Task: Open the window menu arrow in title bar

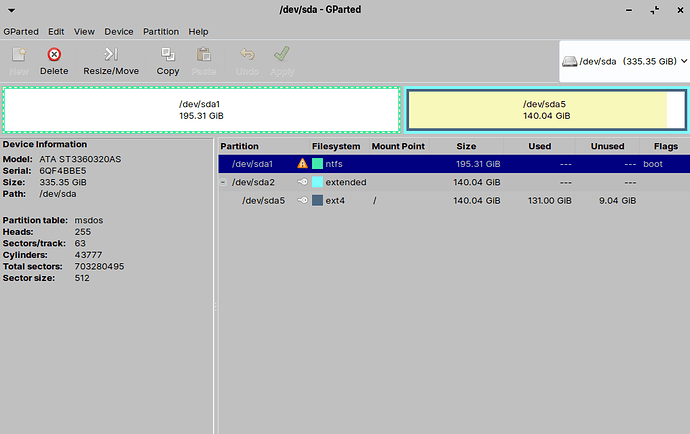Action: tap(11, 10)
